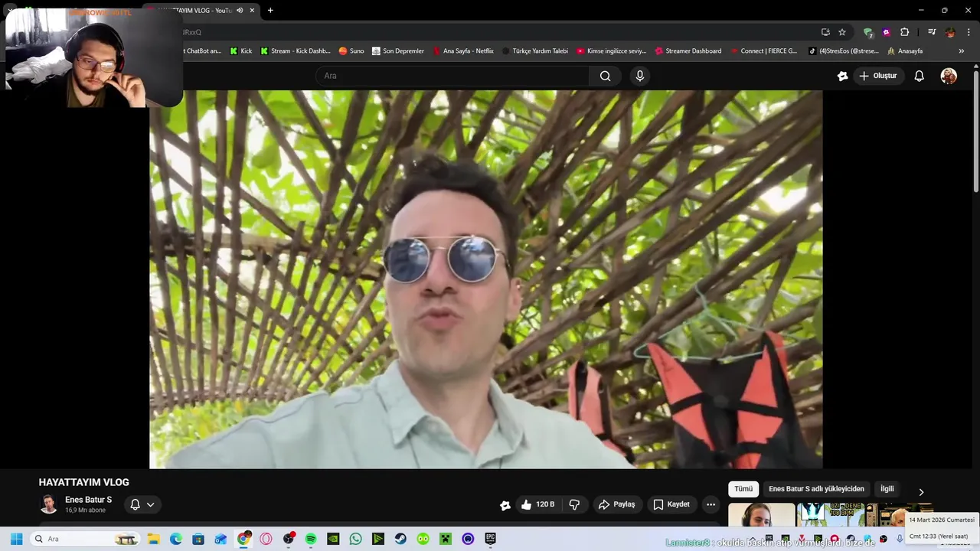Open the more actions three-dot menu

click(710, 504)
